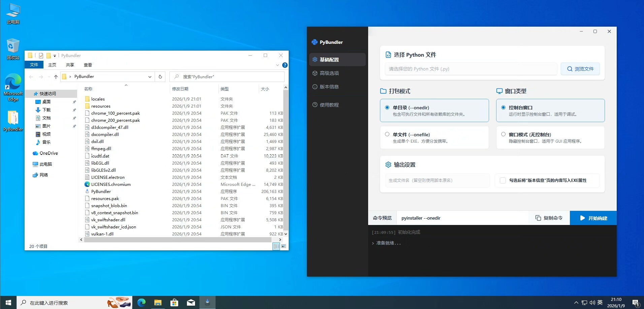Switch Explorer to large icons view
Screen dimensions: 644x309
click(284, 246)
